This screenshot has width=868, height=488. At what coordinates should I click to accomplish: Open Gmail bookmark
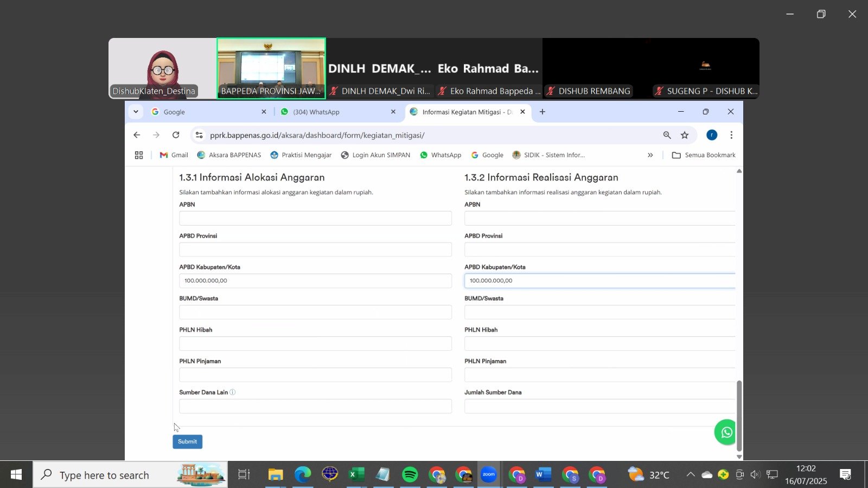174,155
